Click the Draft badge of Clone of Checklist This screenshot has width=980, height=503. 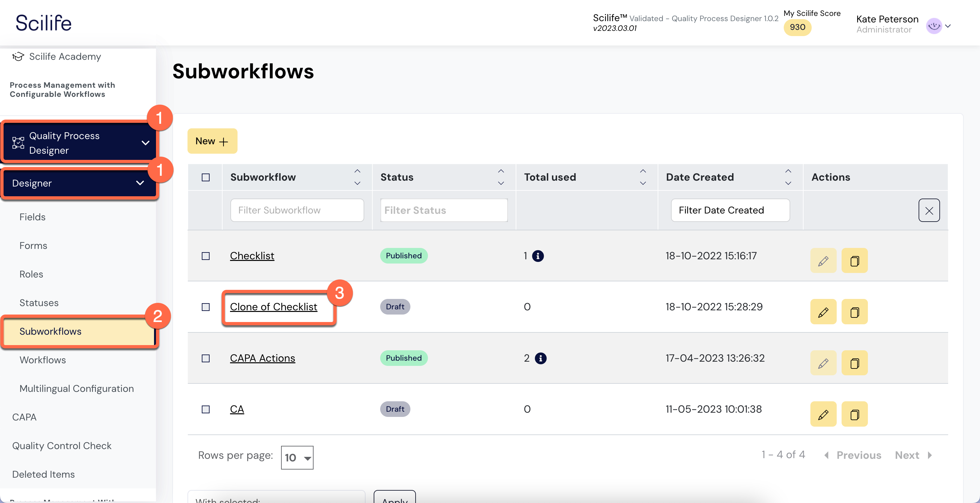(x=394, y=307)
